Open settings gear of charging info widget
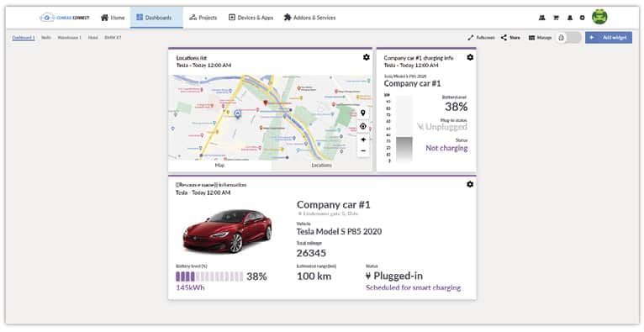Viewport: 644px width, 332px height. coord(470,57)
